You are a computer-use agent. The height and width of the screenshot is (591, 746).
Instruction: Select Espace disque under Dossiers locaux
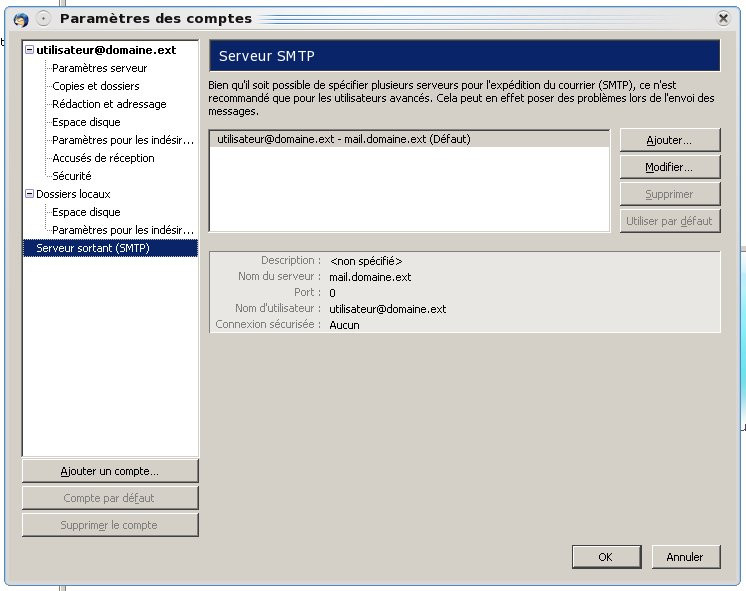(x=86, y=212)
